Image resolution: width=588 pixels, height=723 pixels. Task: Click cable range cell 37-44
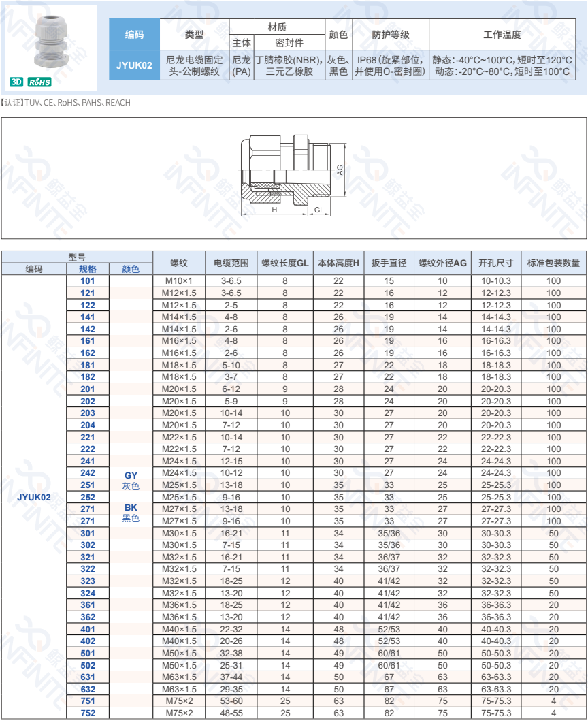click(231, 677)
